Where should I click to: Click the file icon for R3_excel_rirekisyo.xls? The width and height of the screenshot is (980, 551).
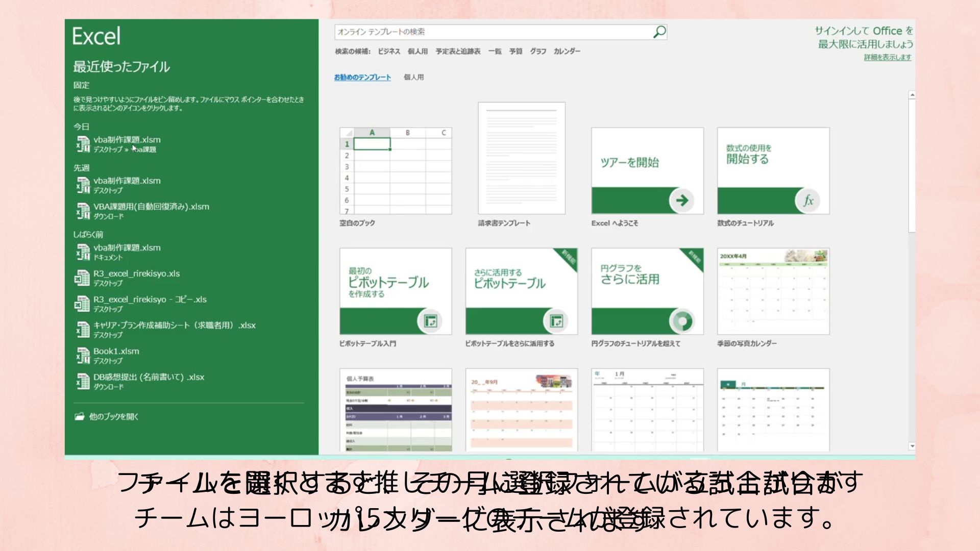coord(83,278)
